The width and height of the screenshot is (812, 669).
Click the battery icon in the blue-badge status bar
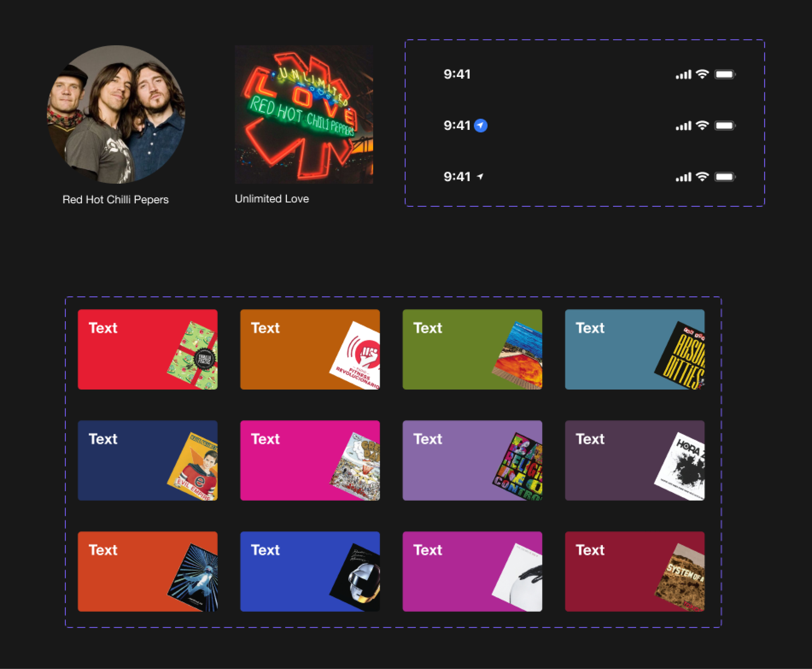tap(725, 126)
